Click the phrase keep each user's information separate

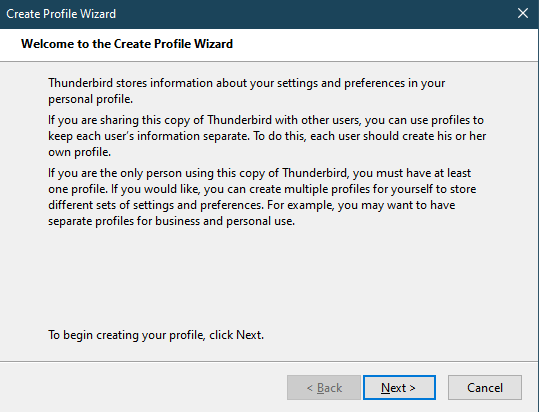tap(148, 136)
